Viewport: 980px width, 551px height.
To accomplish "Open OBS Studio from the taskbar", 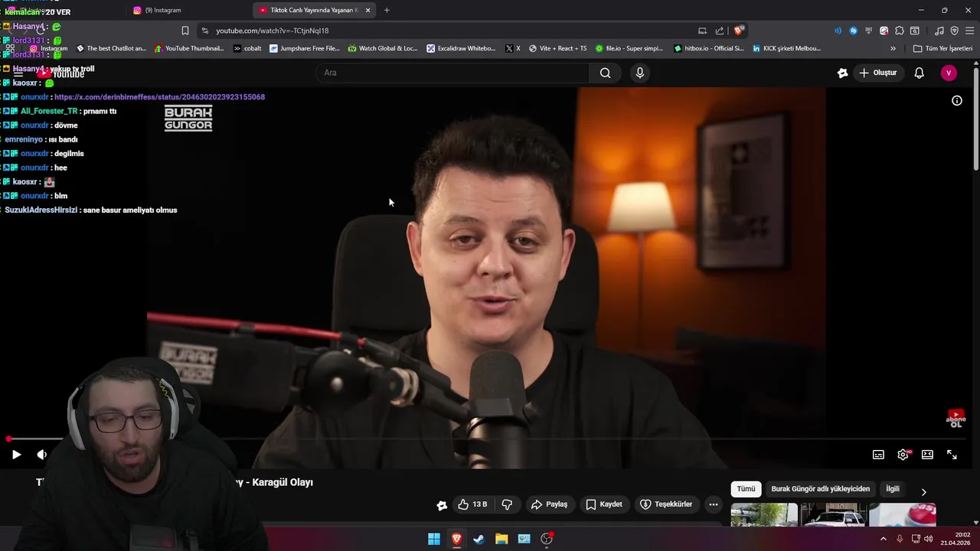I will click(547, 539).
